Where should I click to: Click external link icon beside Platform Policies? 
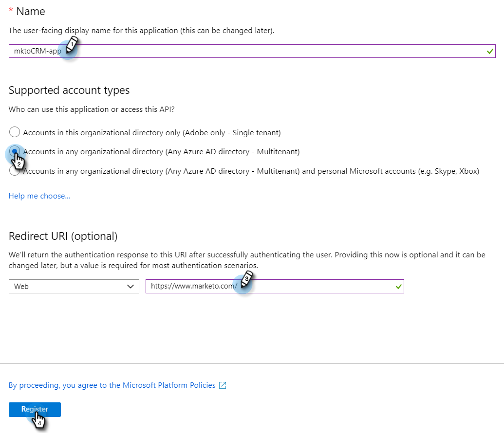(223, 385)
